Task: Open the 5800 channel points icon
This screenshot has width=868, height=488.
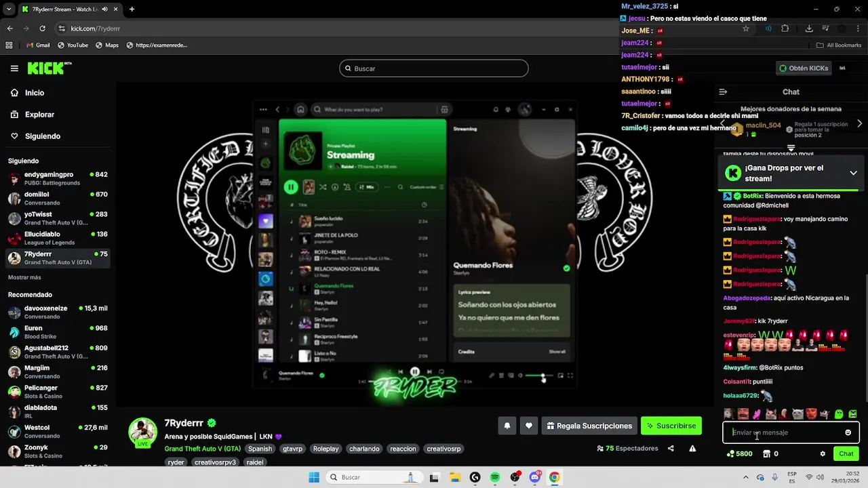Action: click(x=739, y=454)
